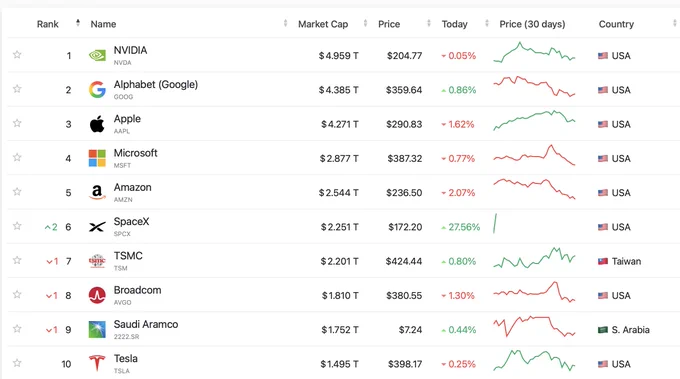Viewport: 680px width, 379px height.
Task: Sort the table by Market Cap
Action: (x=323, y=24)
